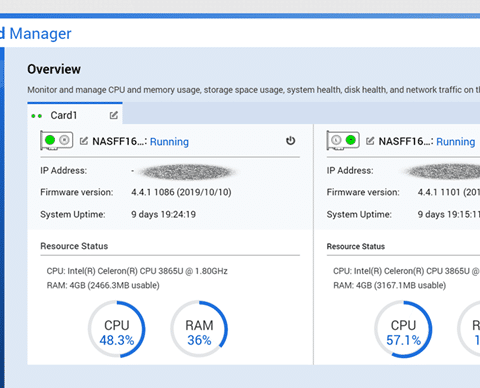Viewport: 480px width, 388px height.
Task: Click firmware version 4.4.1 1101 text
Action: click(449, 192)
